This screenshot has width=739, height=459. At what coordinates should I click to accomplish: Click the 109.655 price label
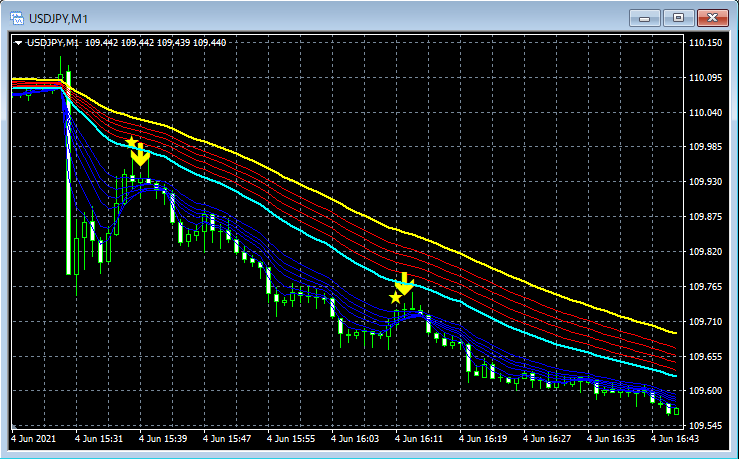click(705, 356)
